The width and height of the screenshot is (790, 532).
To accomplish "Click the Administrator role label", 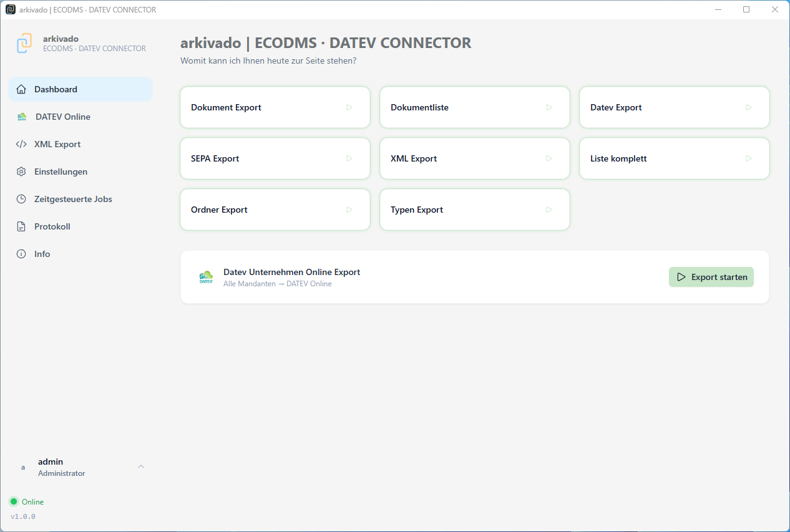I will [62, 473].
